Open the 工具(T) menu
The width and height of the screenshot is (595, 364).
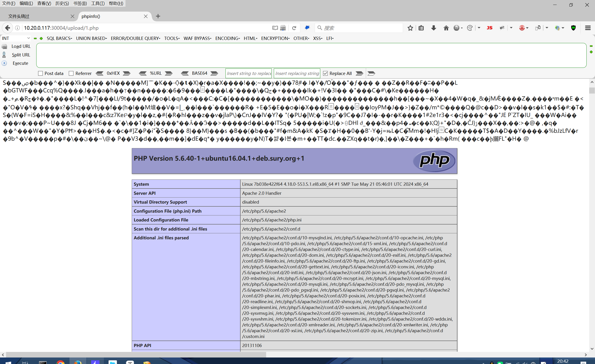(98, 3)
